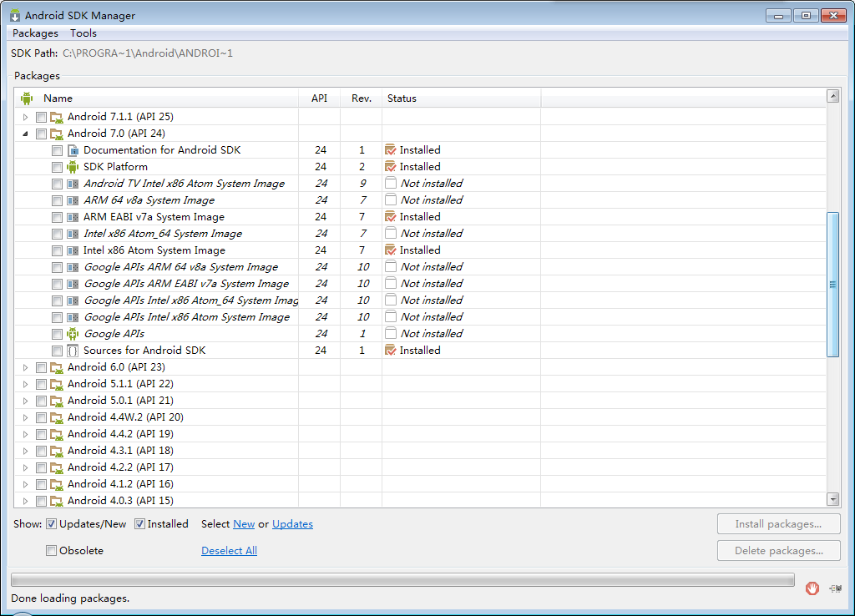
Task: Click the red stop hand icon
Action: (812, 588)
